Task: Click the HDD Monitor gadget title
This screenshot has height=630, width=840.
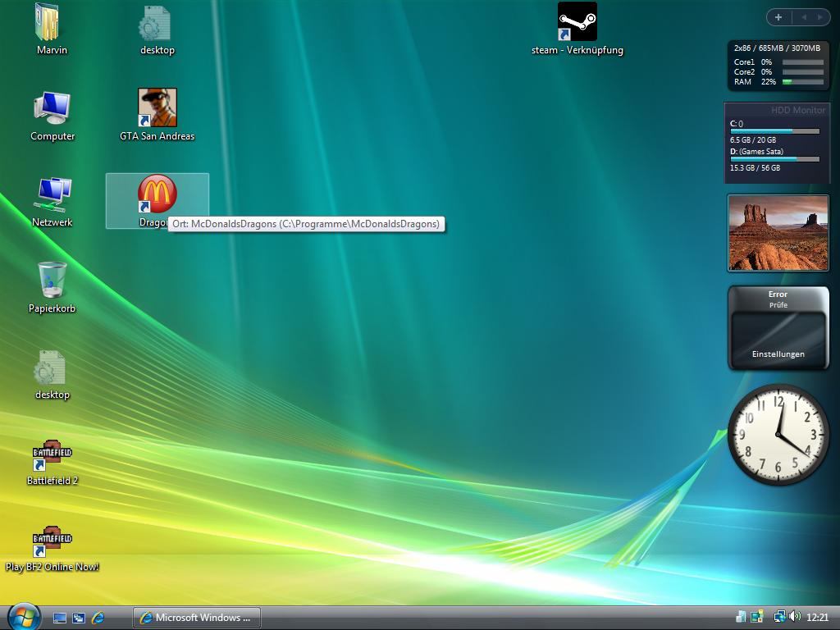Action: 798,110
